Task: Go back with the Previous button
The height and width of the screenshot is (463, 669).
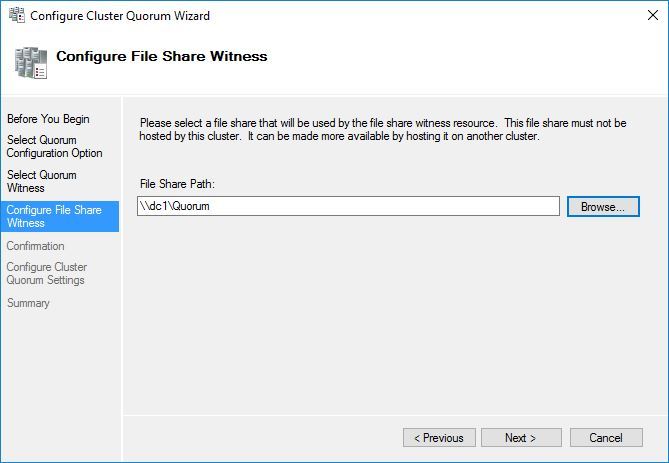Action: point(439,438)
